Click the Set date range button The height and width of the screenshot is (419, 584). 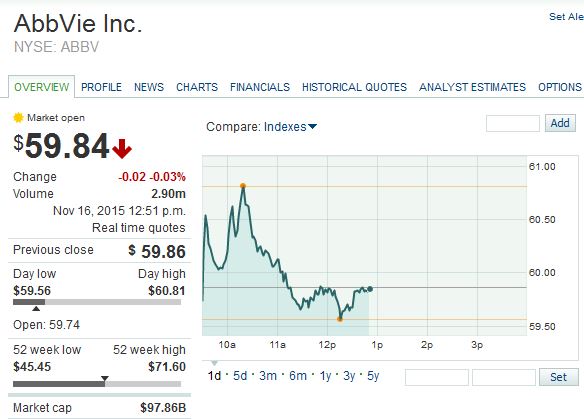[x=558, y=377]
